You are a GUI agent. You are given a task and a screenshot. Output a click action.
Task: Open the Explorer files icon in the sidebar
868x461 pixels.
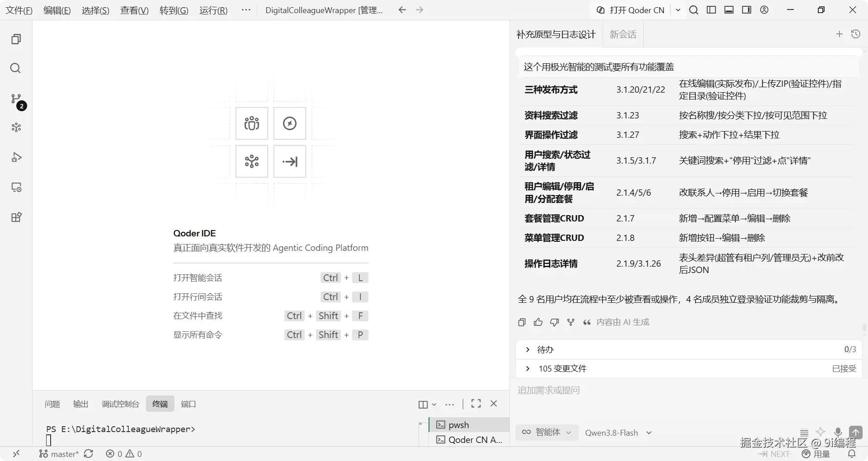click(x=16, y=39)
